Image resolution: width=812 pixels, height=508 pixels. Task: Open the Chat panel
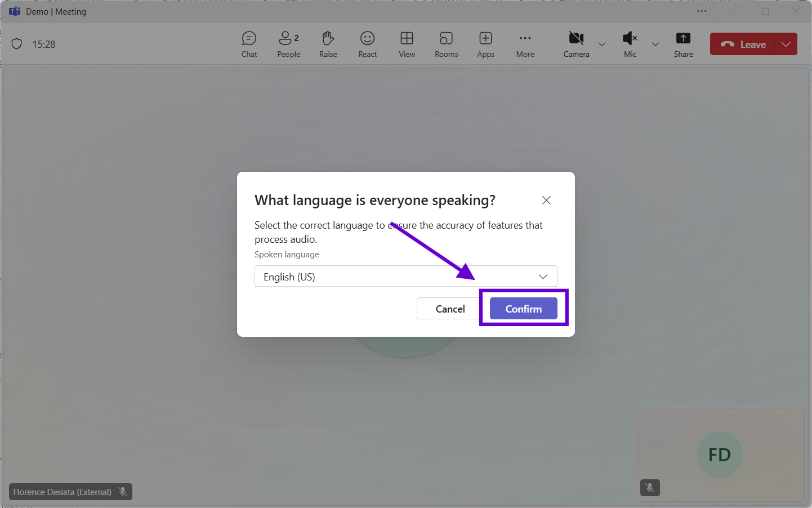(x=249, y=44)
